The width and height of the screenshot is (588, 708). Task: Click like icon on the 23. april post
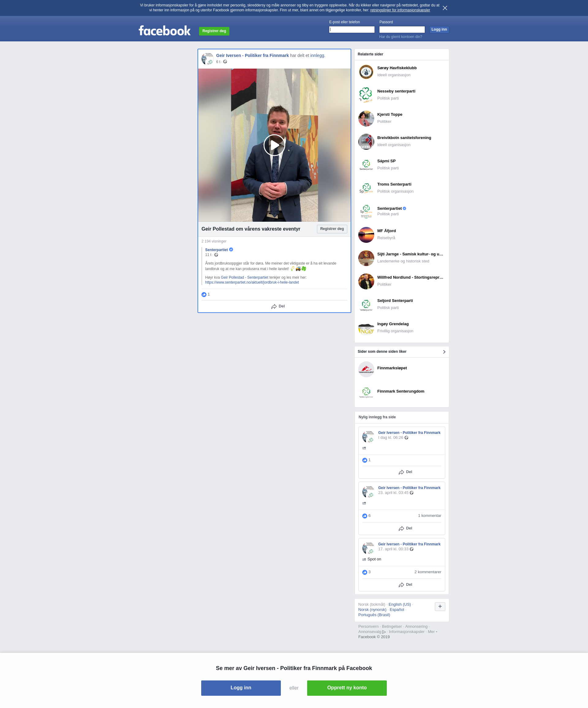tap(364, 516)
